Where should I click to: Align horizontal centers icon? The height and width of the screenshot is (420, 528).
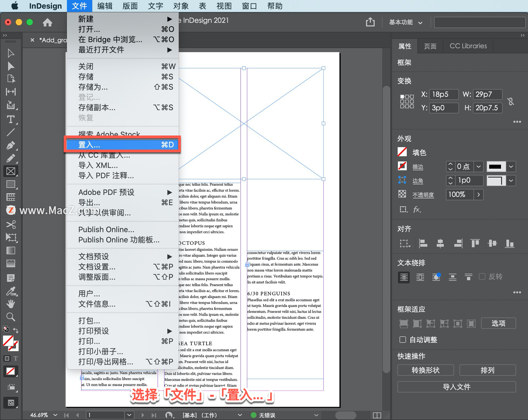tap(440, 243)
